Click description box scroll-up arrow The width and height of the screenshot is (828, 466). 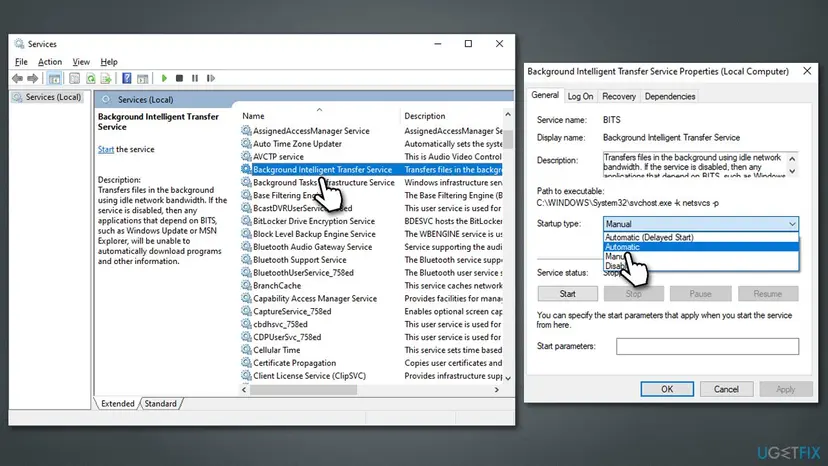792,159
